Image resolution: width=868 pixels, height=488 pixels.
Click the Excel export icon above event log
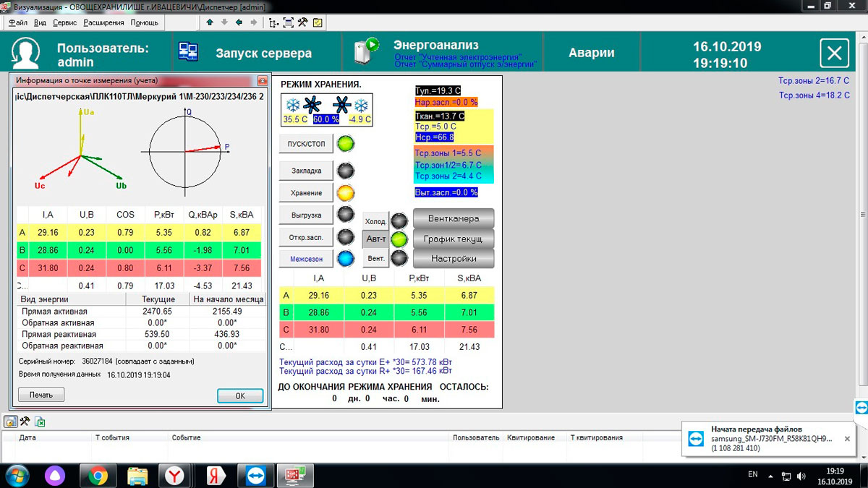pos(41,421)
